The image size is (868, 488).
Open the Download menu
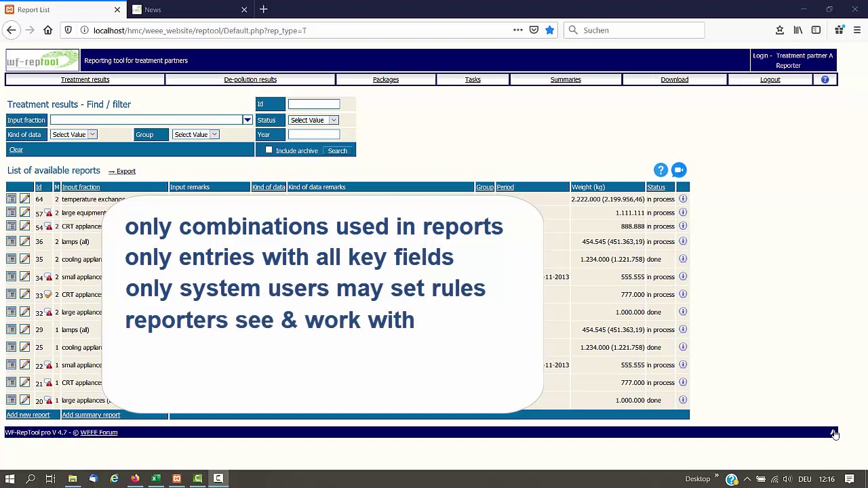(x=675, y=79)
